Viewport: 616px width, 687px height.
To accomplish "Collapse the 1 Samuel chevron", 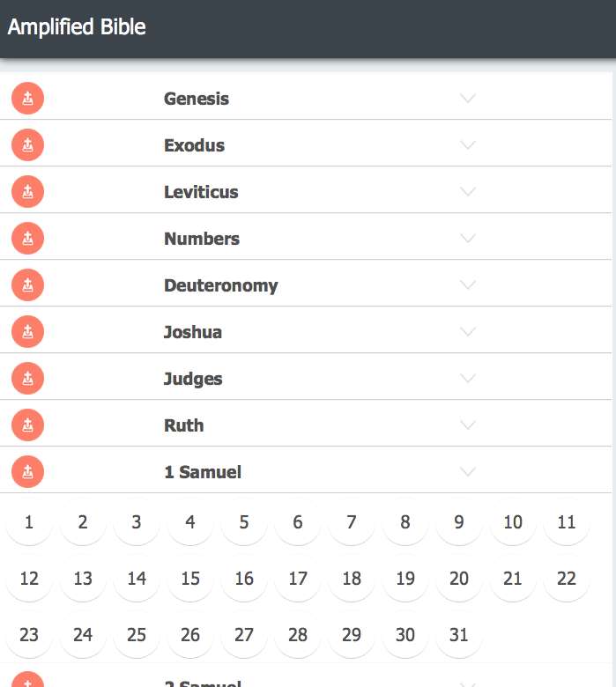I will pyautogui.click(x=468, y=472).
